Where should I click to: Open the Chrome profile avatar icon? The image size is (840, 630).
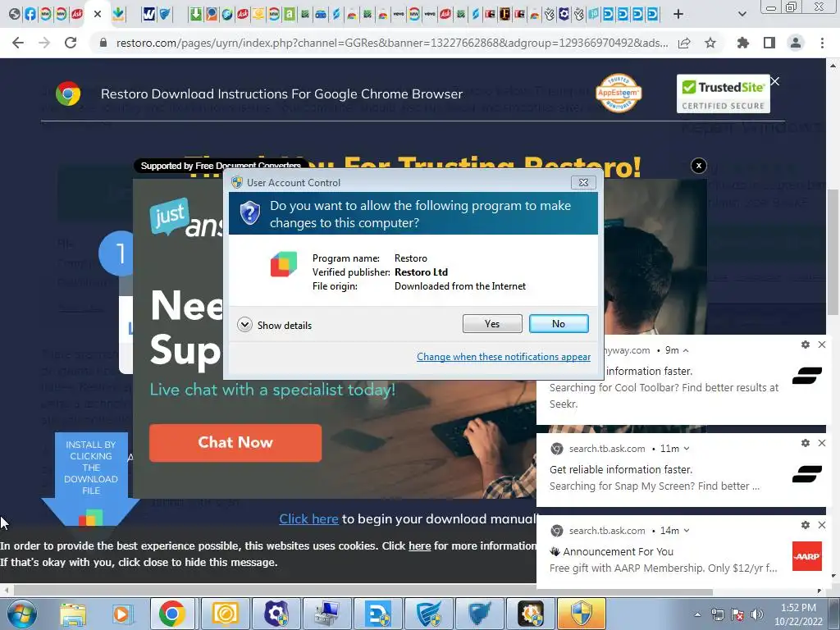[x=796, y=43]
